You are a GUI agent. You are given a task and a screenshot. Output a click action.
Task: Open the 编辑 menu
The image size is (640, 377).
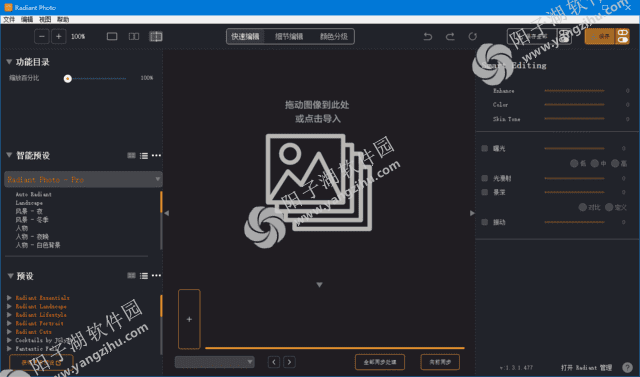point(27,20)
